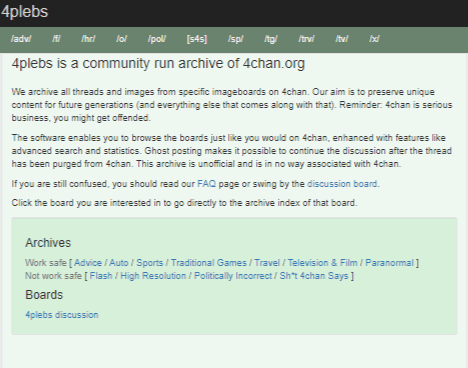Open the Flash archive link
Screen dimensions: 468x368
point(101,276)
